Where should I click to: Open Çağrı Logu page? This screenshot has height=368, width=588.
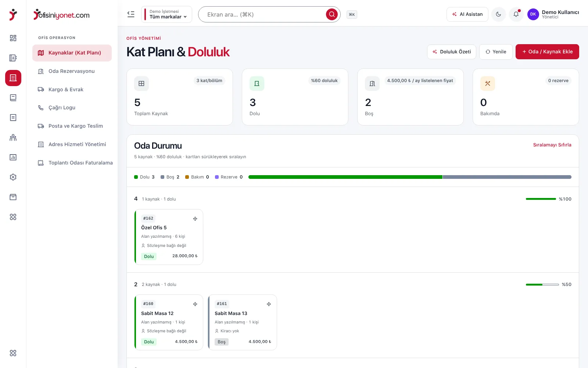point(72,108)
